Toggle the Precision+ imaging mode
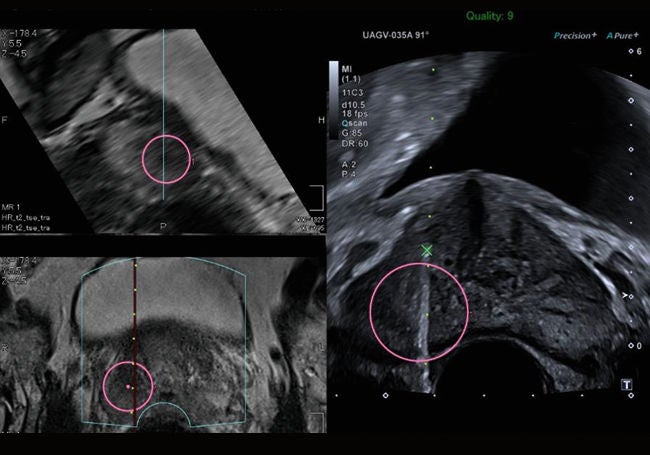Viewport: 650px width, 455px height. click(x=575, y=36)
